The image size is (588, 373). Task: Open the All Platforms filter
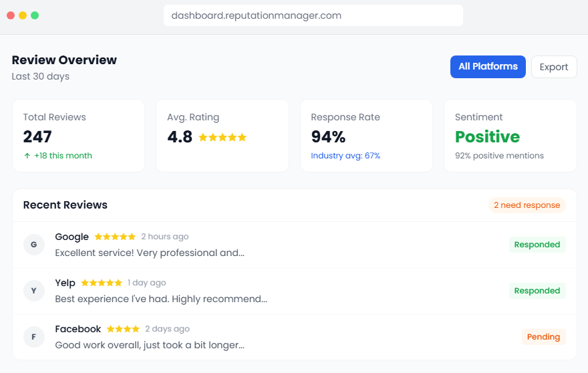488,67
